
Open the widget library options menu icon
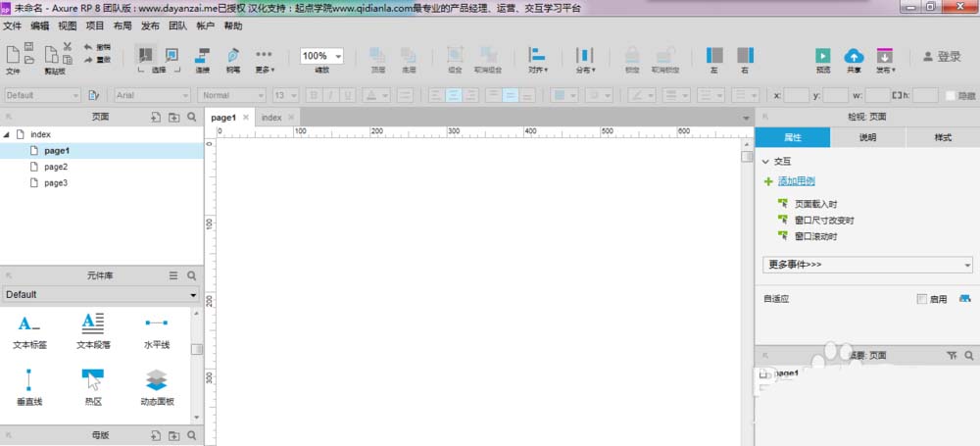tap(173, 275)
